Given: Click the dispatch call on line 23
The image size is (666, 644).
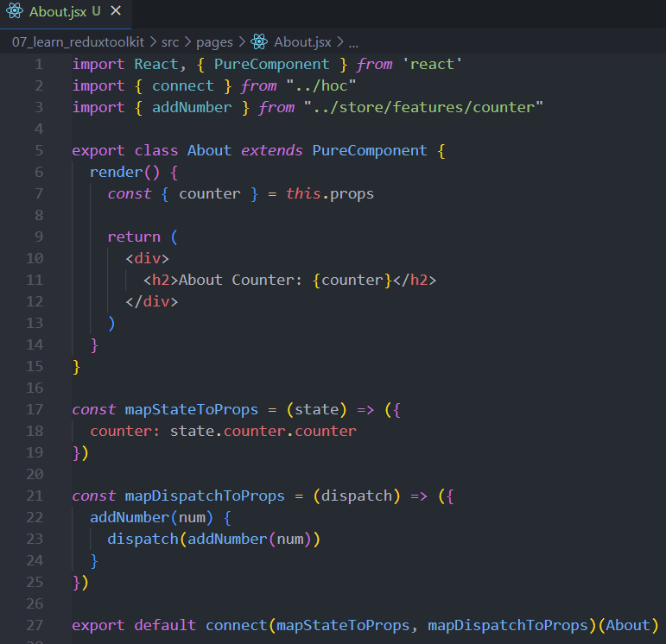Looking at the screenshot, I should pos(213,539).
